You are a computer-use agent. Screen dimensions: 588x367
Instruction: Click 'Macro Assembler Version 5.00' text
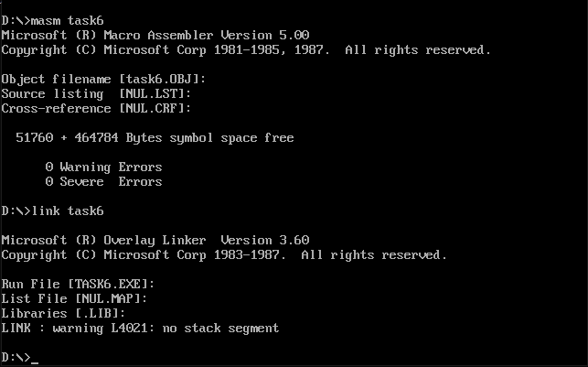pos(207,36)
